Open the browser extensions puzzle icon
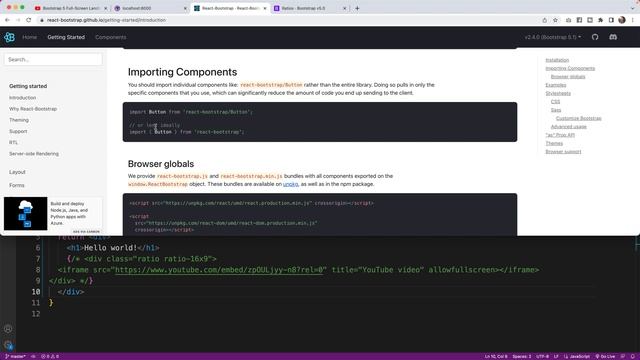Viewport: 640px width, 360px height. [600, 20]
